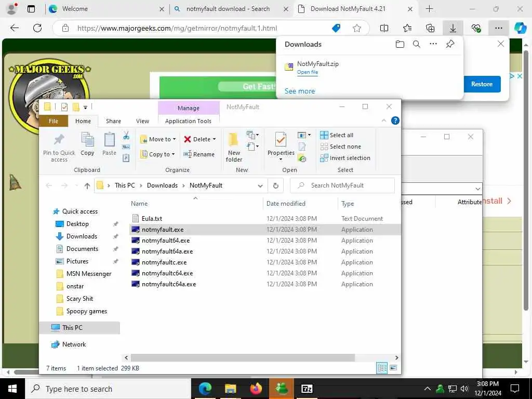Click Search NotMyFault input box
This screenshot has height=399, width=532.
342,185
